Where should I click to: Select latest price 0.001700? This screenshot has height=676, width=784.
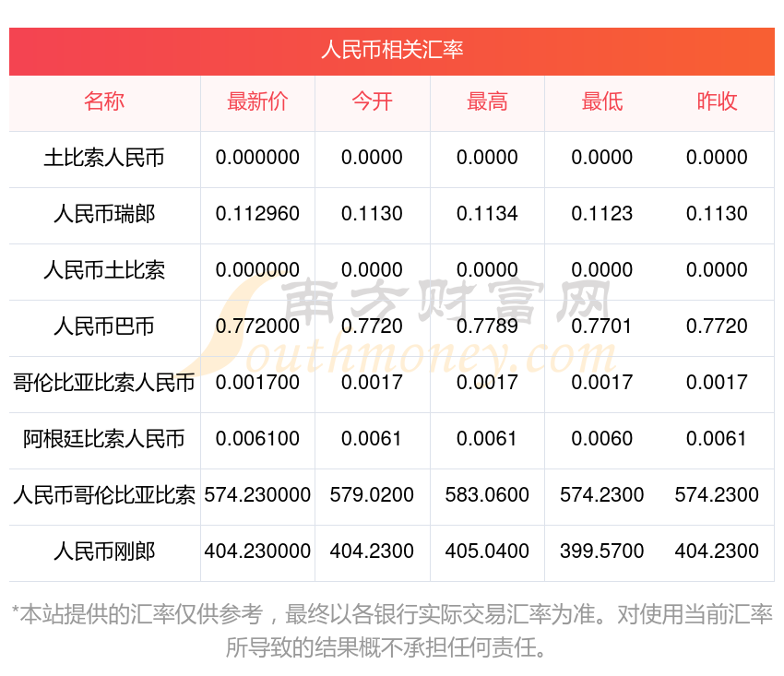click(x=257, y=383)
